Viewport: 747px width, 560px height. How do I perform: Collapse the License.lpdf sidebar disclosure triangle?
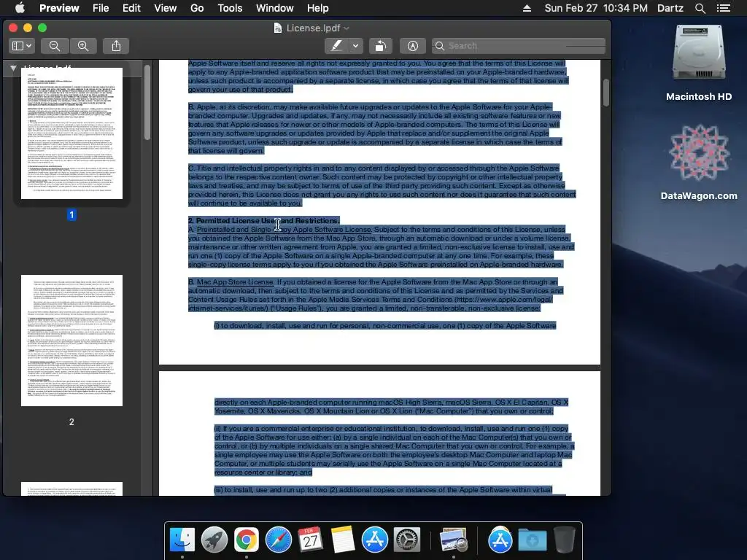[x=13, y=68]
